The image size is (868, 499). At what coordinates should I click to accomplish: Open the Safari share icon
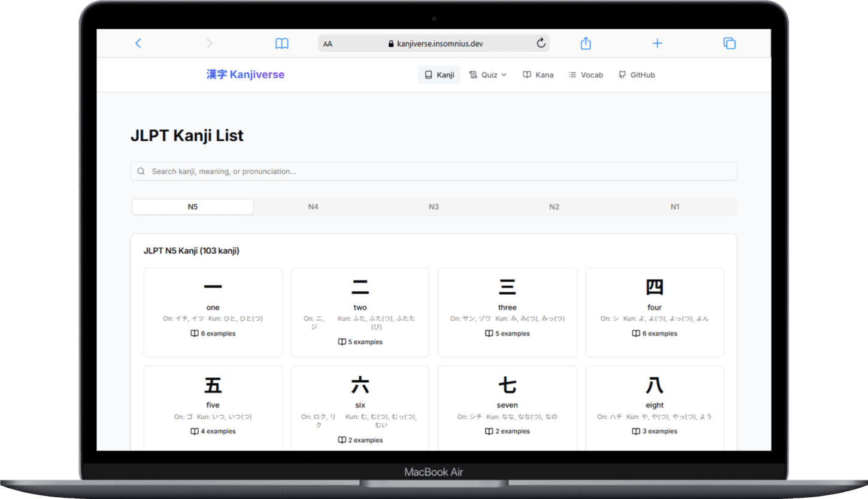tap(586, 43)
